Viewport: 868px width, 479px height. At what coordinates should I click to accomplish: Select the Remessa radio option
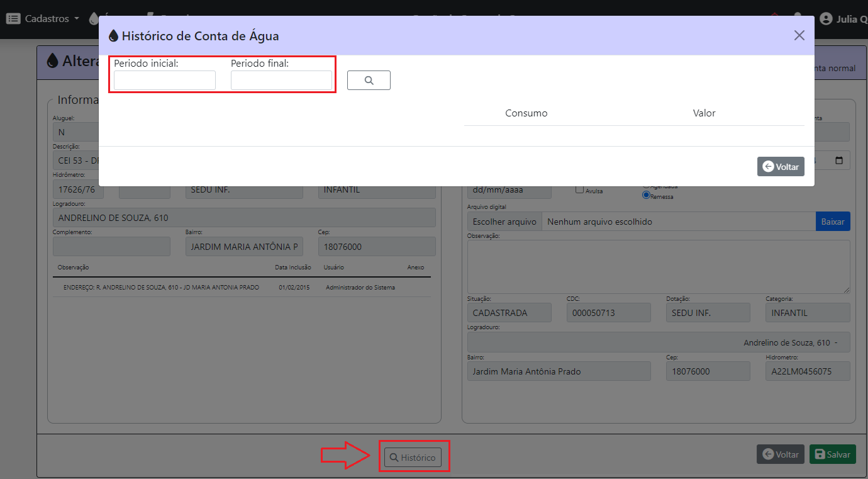tap(646, 196)
